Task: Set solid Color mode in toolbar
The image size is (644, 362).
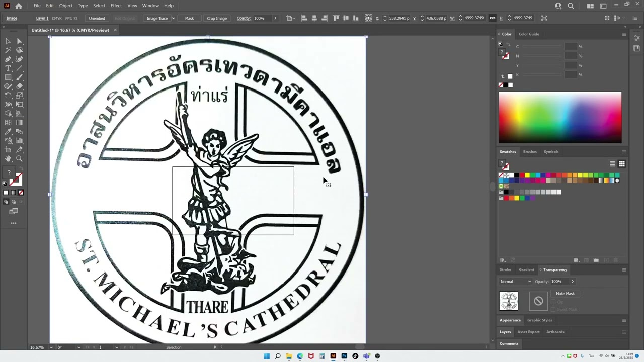Action: point(6,193)
